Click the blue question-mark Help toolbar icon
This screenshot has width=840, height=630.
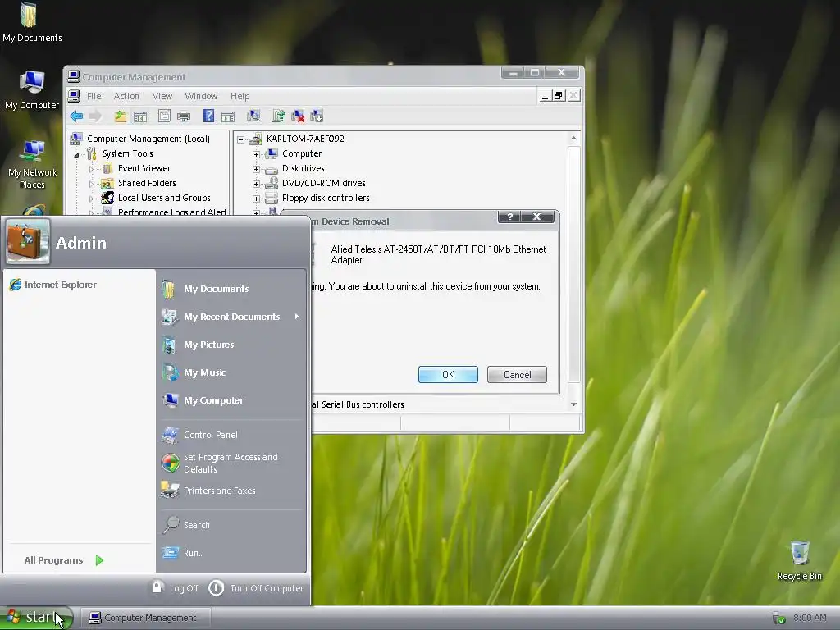pos(208,116)
